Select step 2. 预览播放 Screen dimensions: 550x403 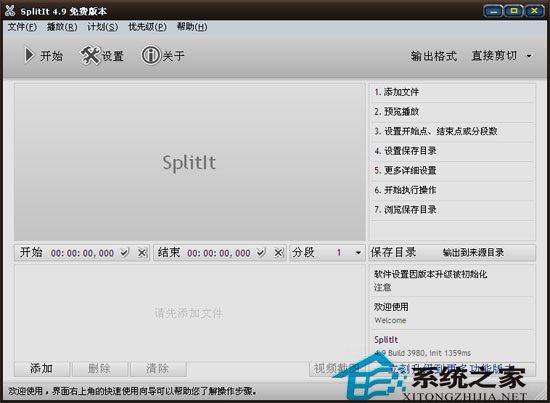pyautogui.click(x=452, y=112)
